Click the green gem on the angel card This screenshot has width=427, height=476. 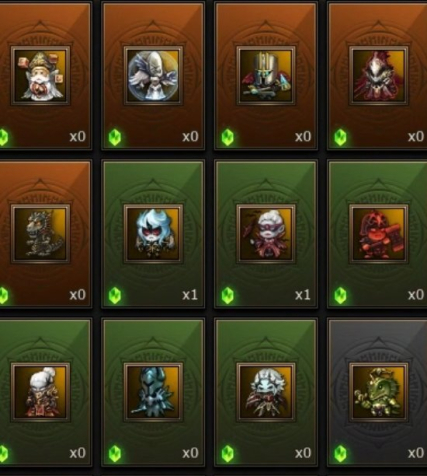pos(115,137)
